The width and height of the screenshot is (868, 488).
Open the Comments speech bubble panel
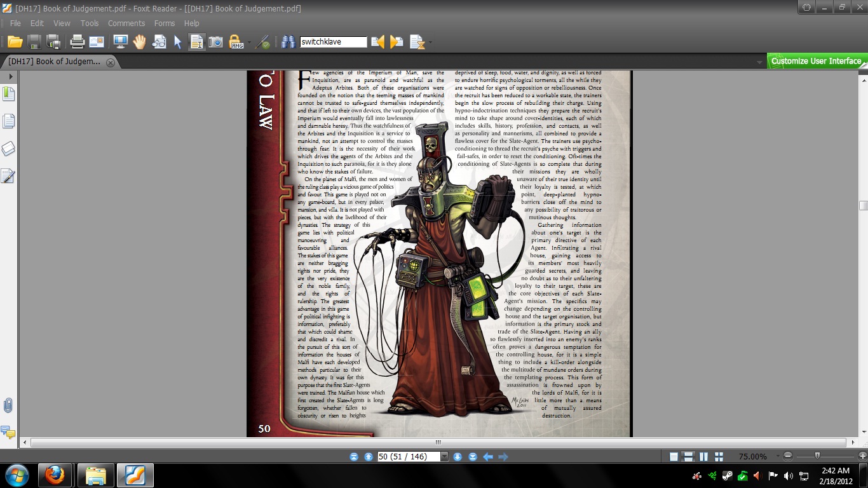click(x=8, y=433)
